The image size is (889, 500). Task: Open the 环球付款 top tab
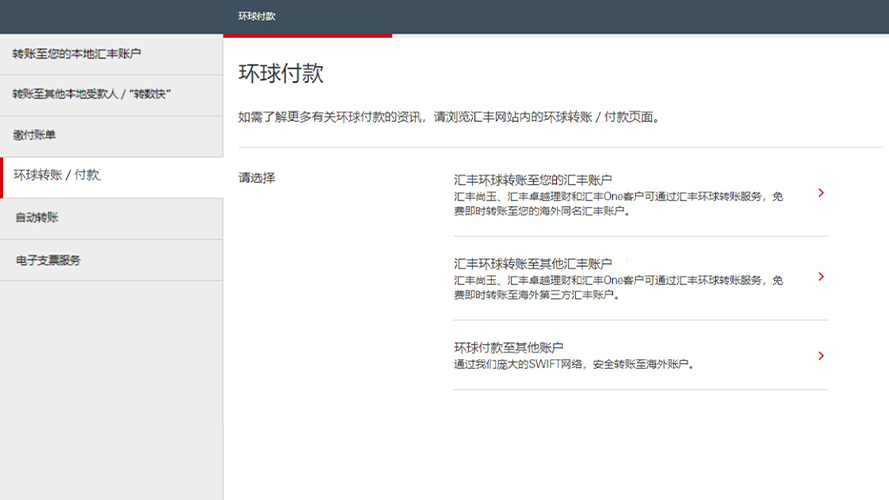coord(257,16)
